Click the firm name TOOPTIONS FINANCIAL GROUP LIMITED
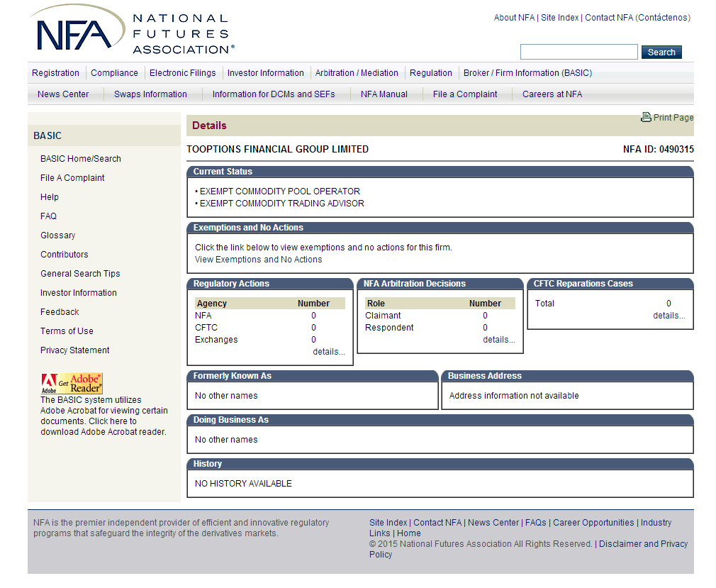The width and height of the screenshot is (716, 588). pos(278,150)
